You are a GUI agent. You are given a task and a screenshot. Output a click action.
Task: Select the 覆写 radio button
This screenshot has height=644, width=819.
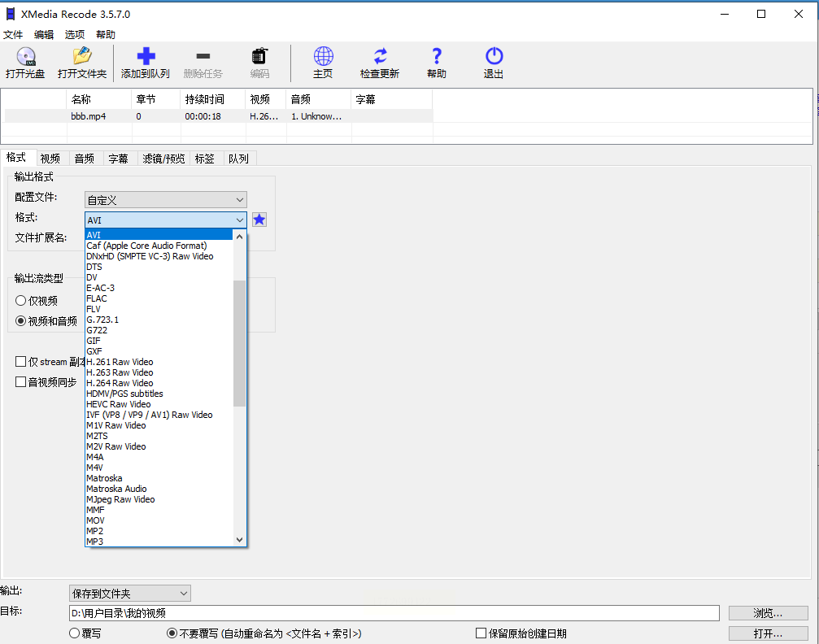[75, 633]
